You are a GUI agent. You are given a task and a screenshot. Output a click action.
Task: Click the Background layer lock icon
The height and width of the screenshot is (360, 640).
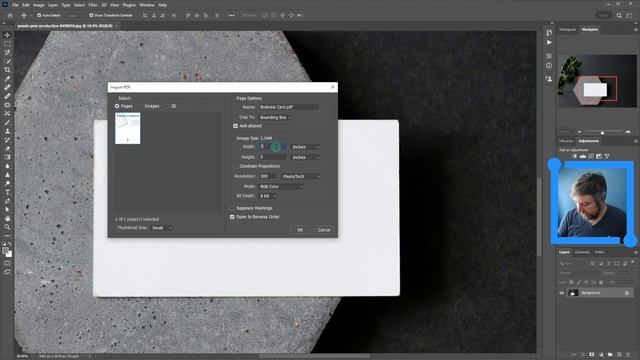[627, 293]
